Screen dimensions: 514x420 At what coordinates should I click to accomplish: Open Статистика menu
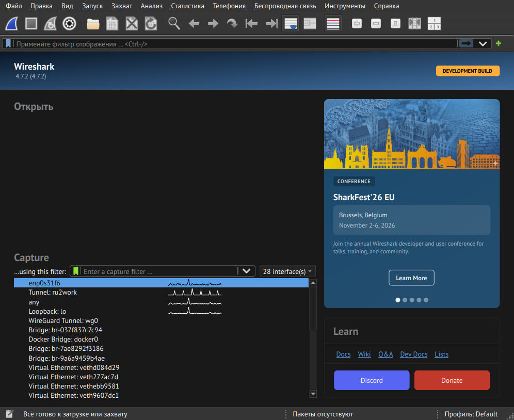187,6
